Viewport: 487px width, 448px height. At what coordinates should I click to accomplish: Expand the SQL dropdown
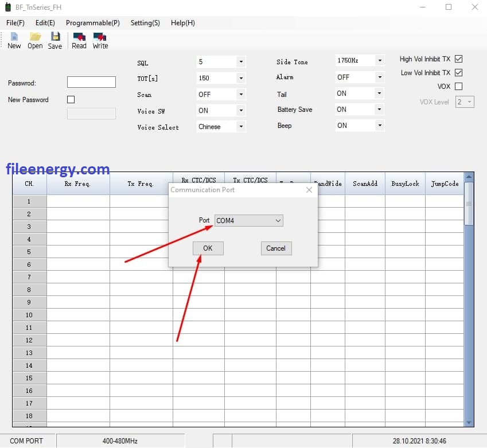tap(241, 62)
